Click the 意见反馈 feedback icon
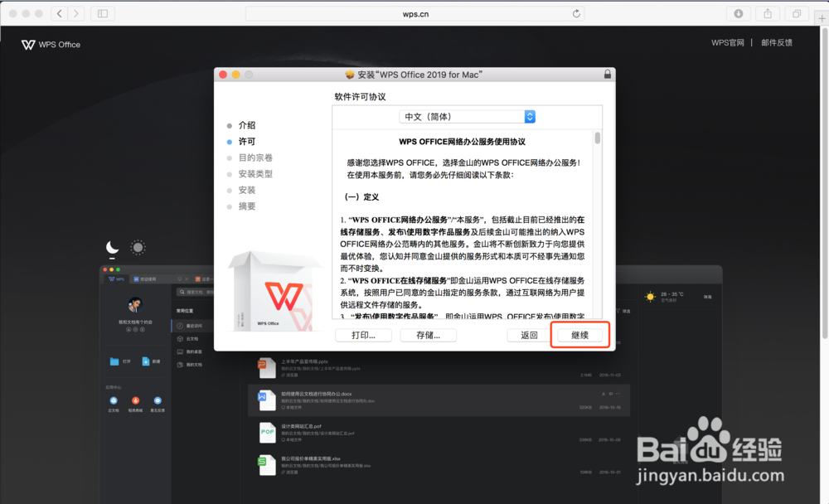Image resolution: width=829 pixels, height=504 pixels. 156,401
